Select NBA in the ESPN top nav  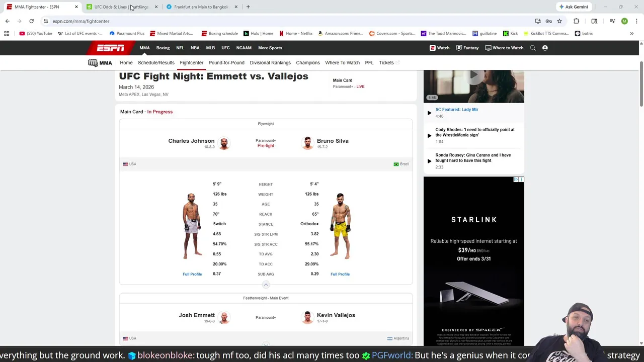(195, 48)
